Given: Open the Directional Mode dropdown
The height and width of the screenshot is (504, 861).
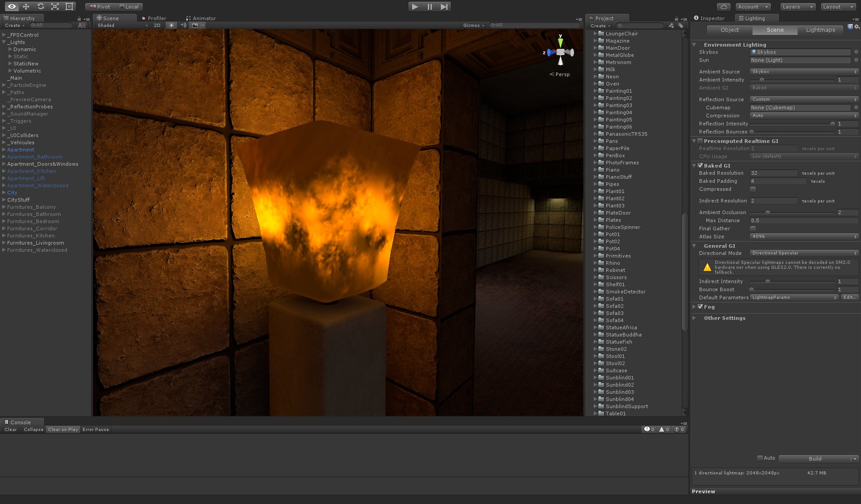Looking at the screenshot, I should (804, 253).
